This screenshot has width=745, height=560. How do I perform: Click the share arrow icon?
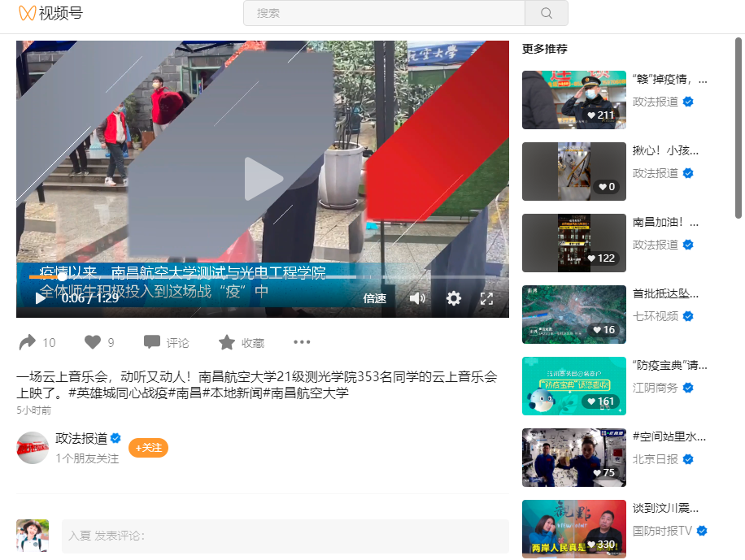pos(28,342)
